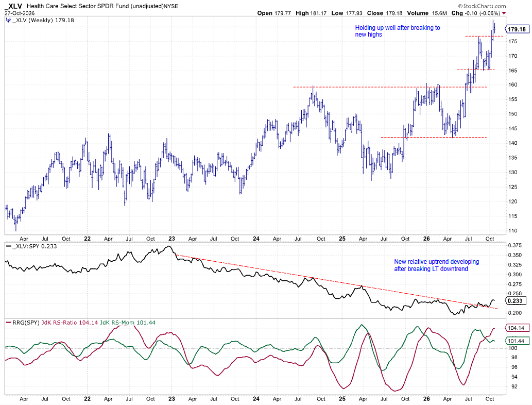Click the 101.44 RS-Mom value flag
The image size is (532, 405).
point(516,341)
